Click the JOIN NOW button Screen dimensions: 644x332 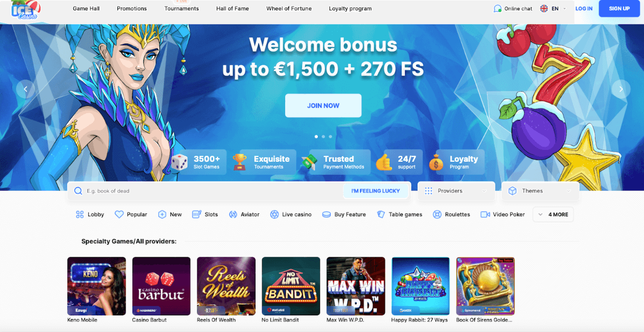(323, 105)
